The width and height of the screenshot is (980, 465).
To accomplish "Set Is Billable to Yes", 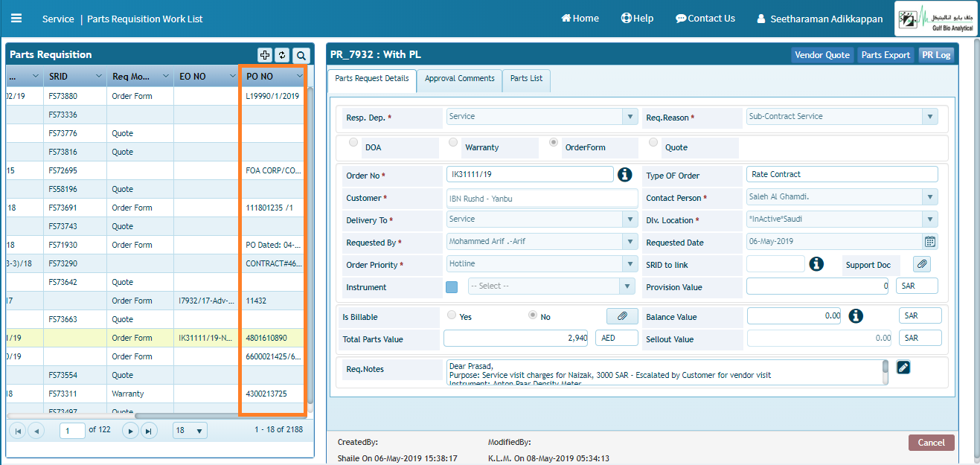I will [x=452, y=315].
